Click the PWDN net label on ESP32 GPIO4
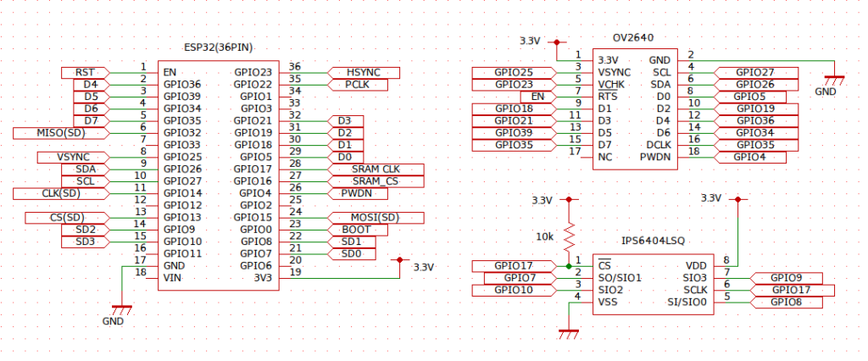The image size is (868, 361). tap(358, 193)
